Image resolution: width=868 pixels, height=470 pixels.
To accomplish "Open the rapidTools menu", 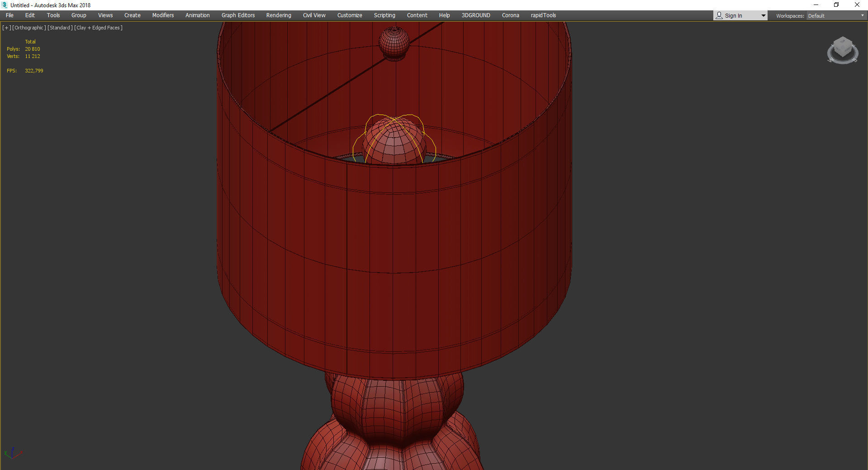I will [543, 15].
